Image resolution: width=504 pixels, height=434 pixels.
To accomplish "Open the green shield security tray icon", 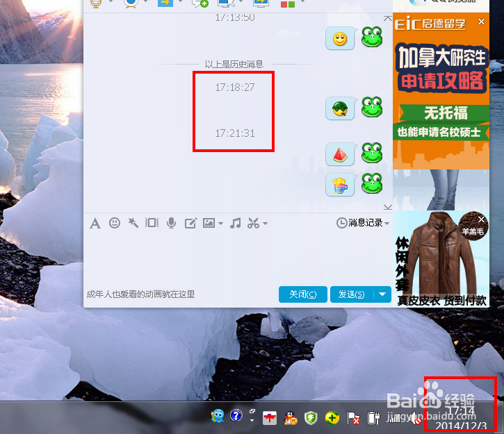I will pos(311,418).
